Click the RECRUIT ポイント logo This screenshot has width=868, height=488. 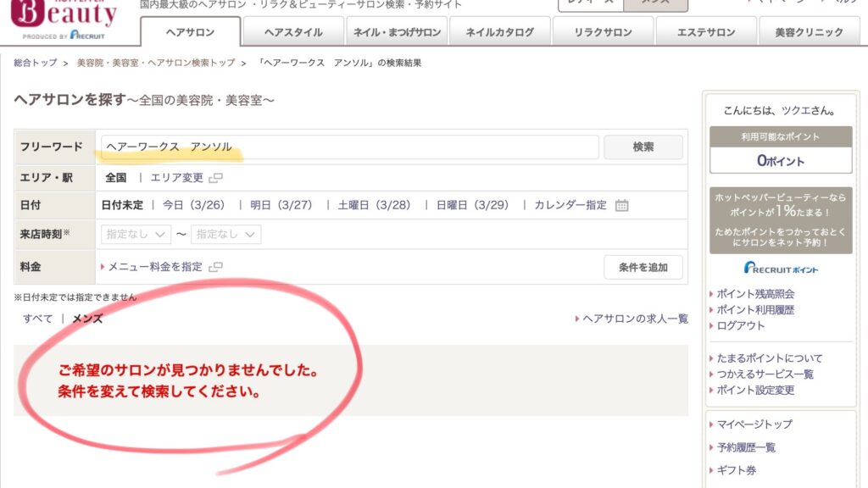[781, 268]
